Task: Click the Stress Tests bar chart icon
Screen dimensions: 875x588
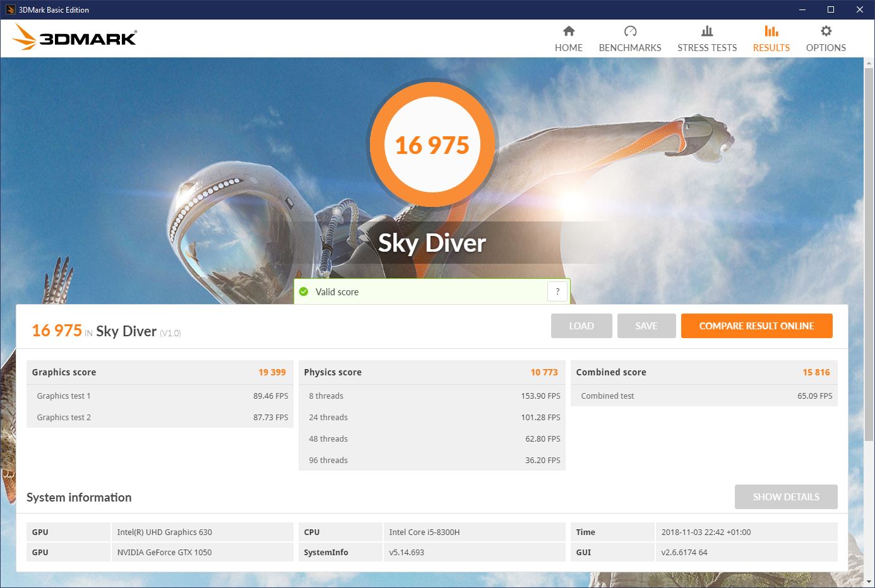Action: pos(707,31)
